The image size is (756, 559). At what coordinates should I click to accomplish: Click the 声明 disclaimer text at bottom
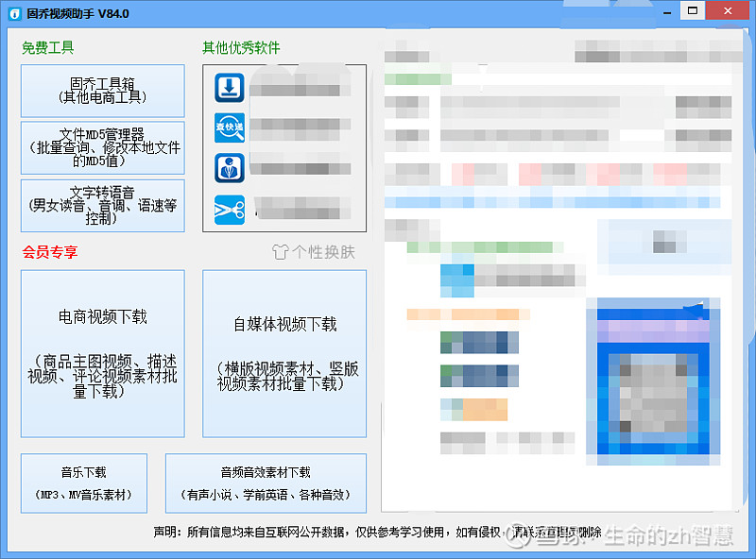click(x=377, y=532)
